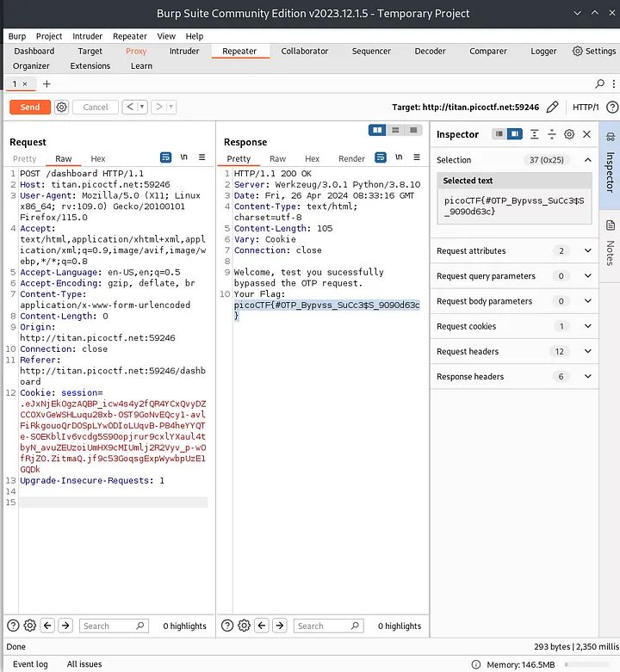Switch Response view to Hex
This screenshot has width=620, height=672.
coord(312,158)
